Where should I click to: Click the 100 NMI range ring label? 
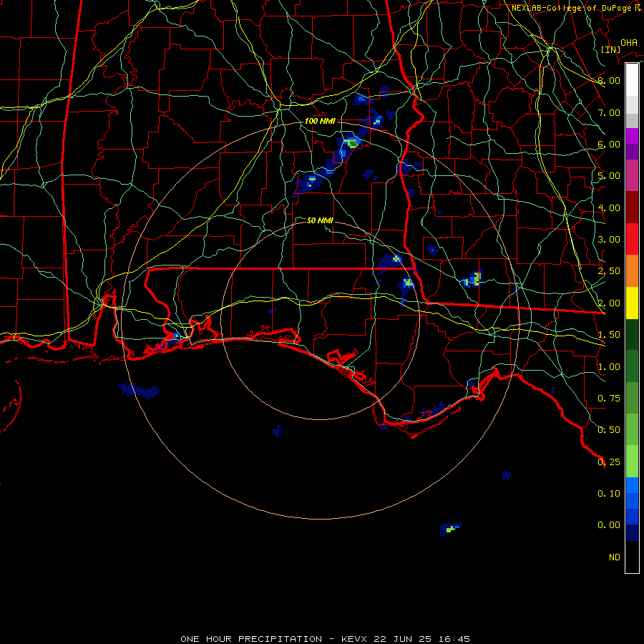pyautogui.click(x=320, y=121)
